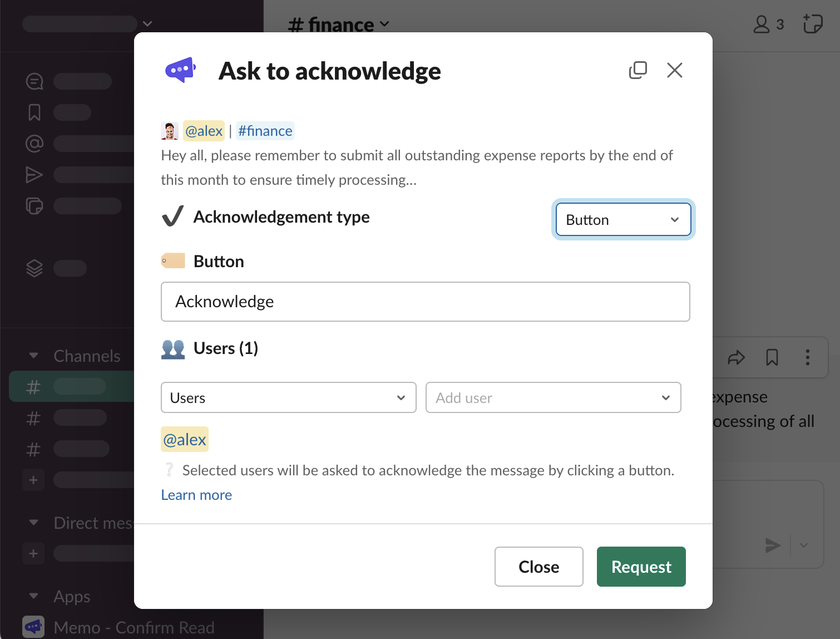
Task: Click the bookmark icon in message actions
Action: pyautogui.click(x=772, y=357)
